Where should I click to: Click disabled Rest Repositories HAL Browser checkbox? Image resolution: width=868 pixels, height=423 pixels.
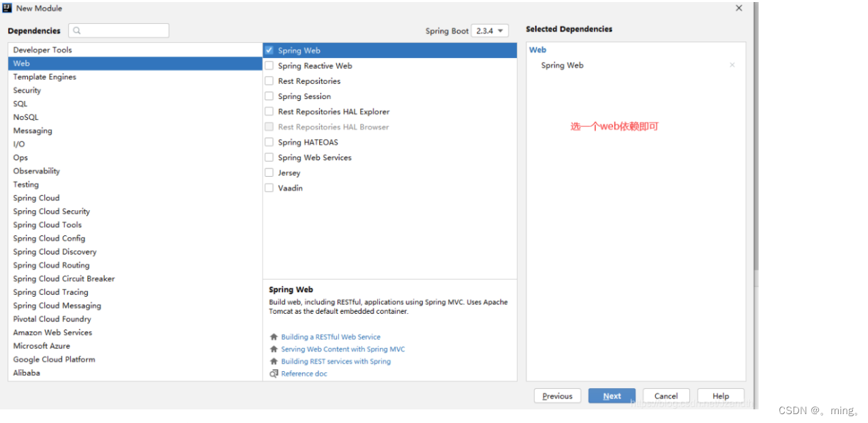pyautogui.click(x=269, y=127)
